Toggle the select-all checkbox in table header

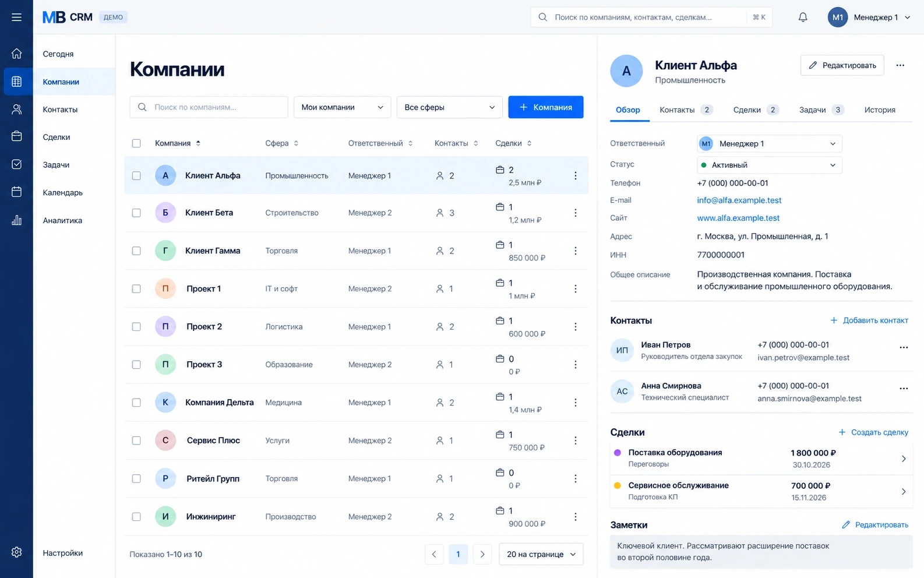click(x=136, y=143)
